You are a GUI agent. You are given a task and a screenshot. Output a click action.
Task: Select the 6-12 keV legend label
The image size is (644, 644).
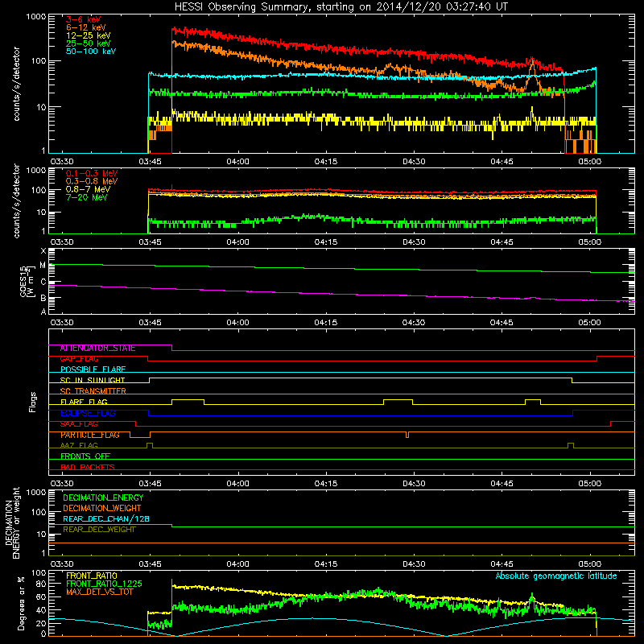(x=86, y=27)
